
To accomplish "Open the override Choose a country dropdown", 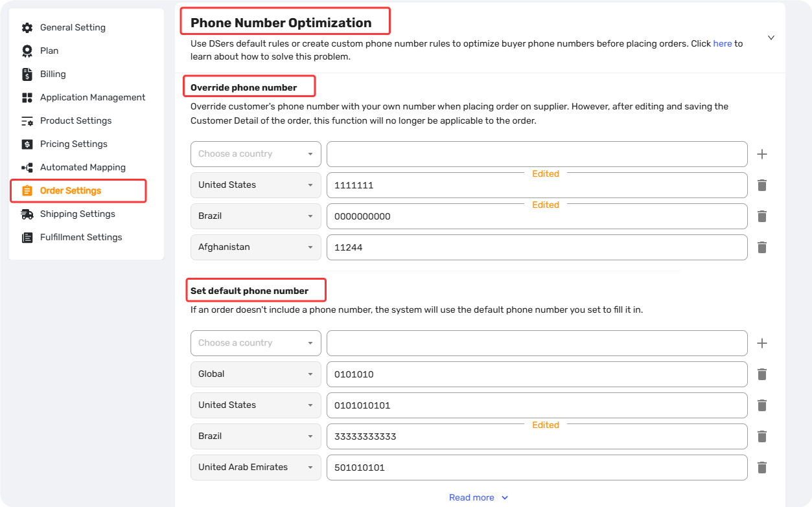I will tap(256, 154).
